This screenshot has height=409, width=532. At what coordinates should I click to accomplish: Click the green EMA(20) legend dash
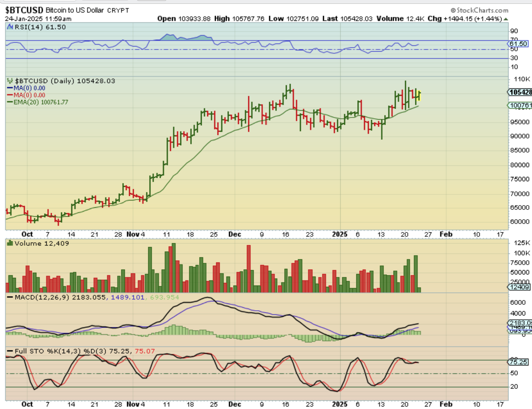pos(10,102)
